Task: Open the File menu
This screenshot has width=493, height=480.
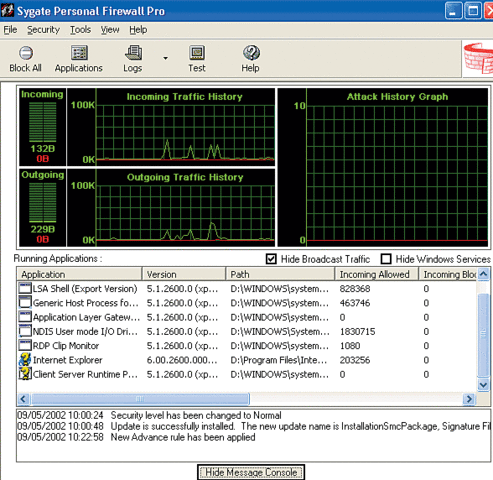Action: point(10,30)
